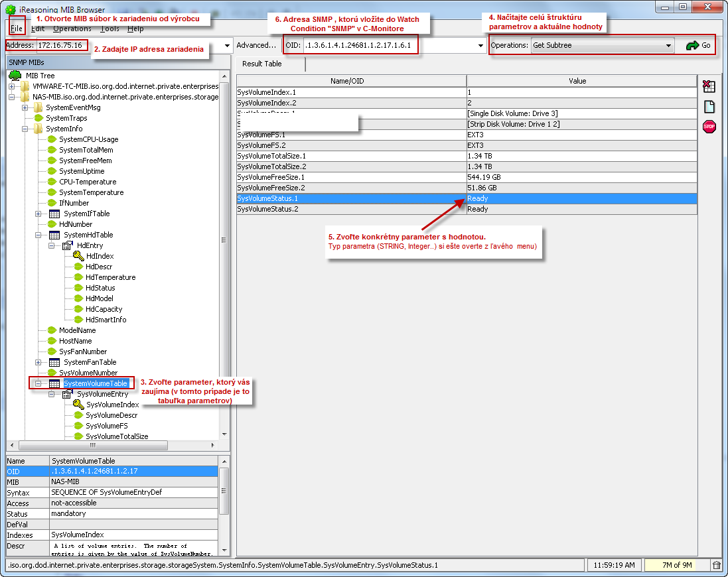Expand the SystemFanTable node

[38, 362]
